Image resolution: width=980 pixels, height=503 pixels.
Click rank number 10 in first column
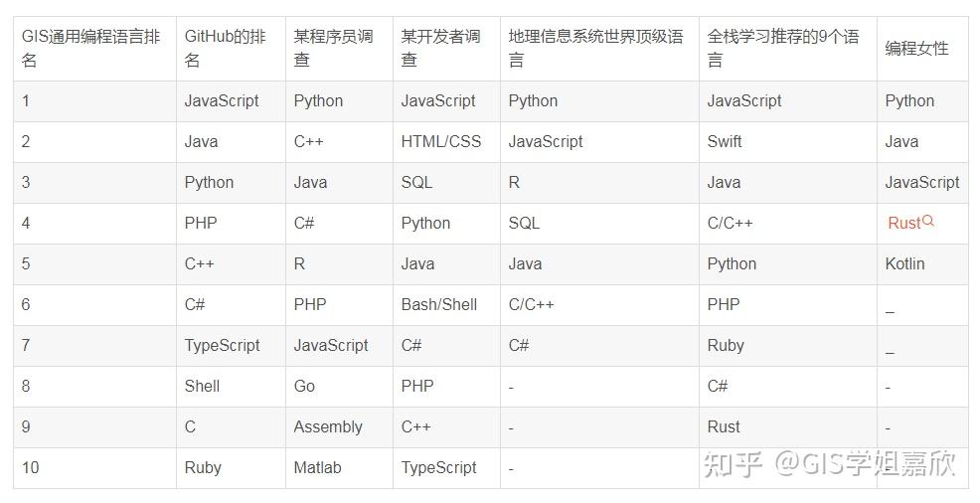30,467
